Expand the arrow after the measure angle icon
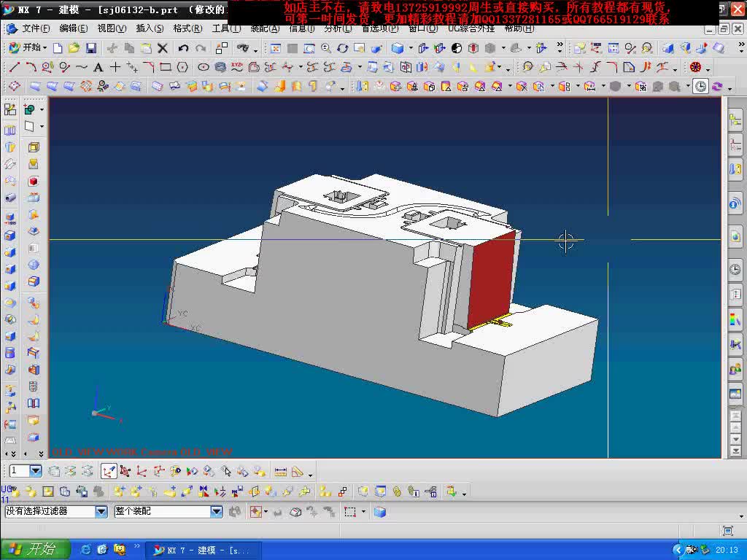The width and height of the screenshot is (747, 560). click(x=310, y=475)
